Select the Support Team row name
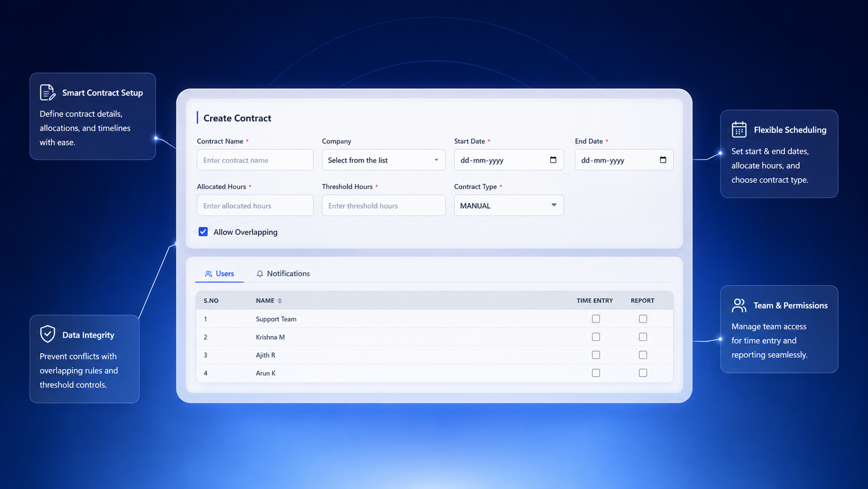The image size is (868, 489). 276,319
